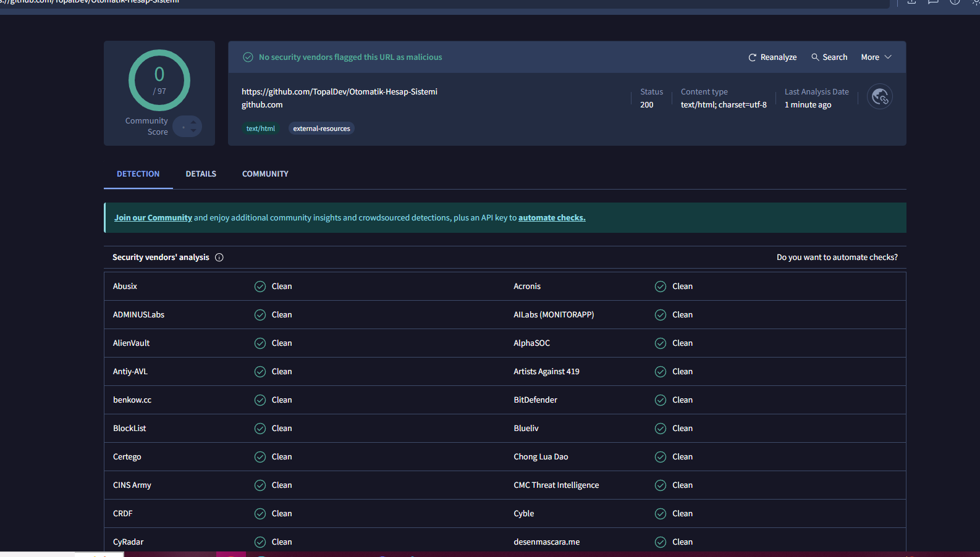This screenshot has height=557, width=980.
Task: Click the Clean checkmark icon for BitDefender
Action: click(x=661, y=400)
